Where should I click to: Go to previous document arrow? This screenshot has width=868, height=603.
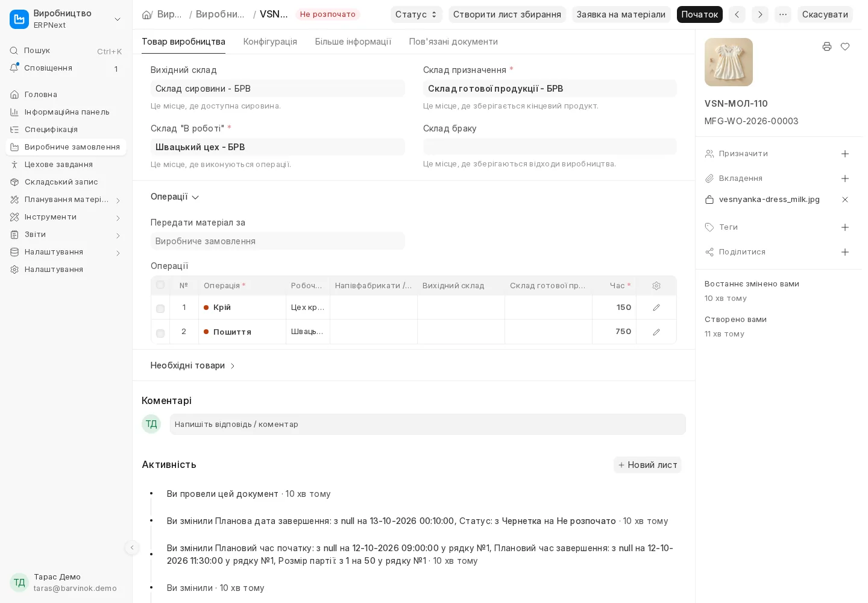point(737,14)
